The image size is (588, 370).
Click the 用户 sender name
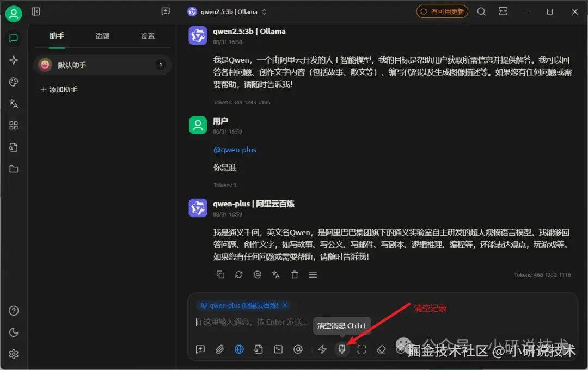tap(220, 121)
